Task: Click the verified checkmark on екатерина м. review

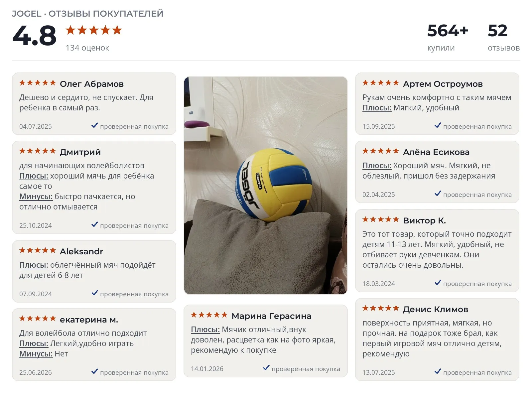Action: [x=95, y=371]
